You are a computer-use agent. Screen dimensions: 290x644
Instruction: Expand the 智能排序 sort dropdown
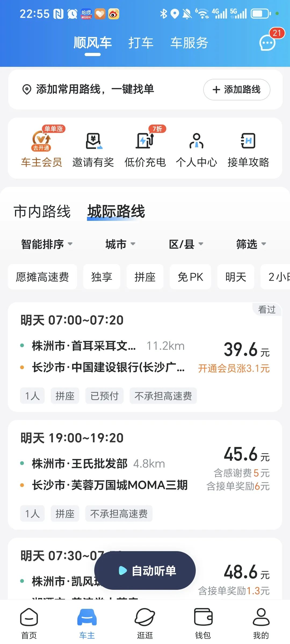(47, 244)
